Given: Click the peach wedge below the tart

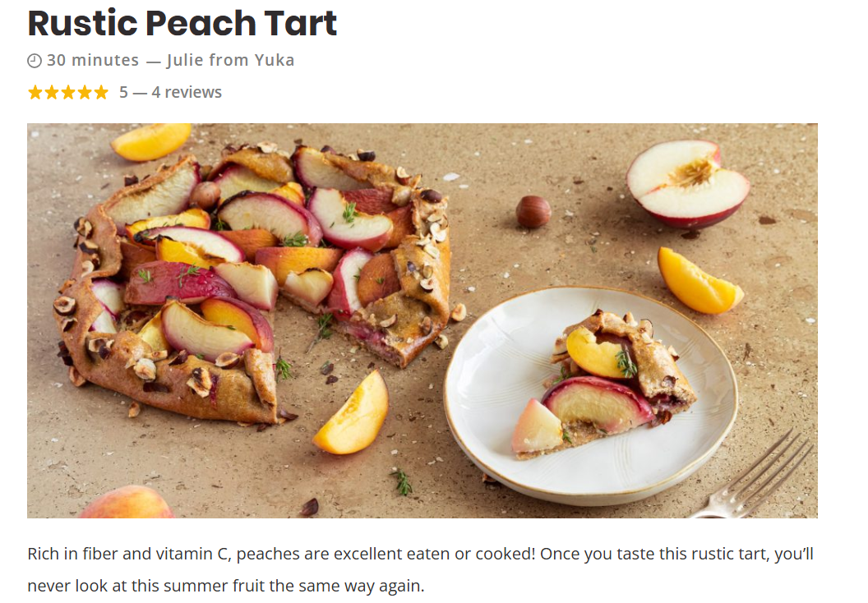Looking at the screenshot, I should pos(352,413).
